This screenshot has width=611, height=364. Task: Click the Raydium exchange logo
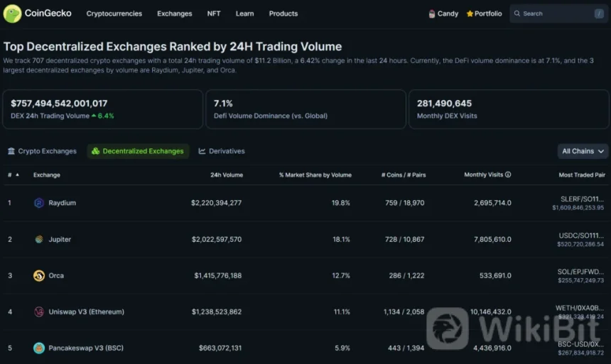39,203
